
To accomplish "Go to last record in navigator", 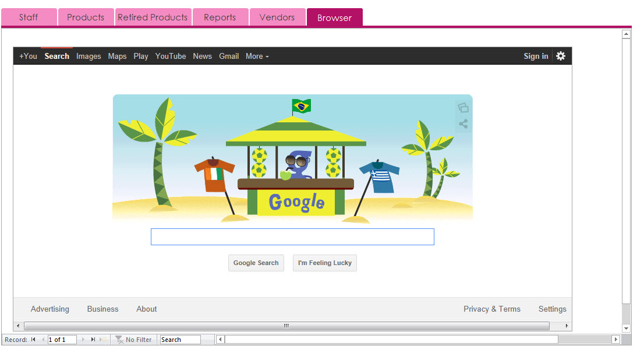I will 93,340.
